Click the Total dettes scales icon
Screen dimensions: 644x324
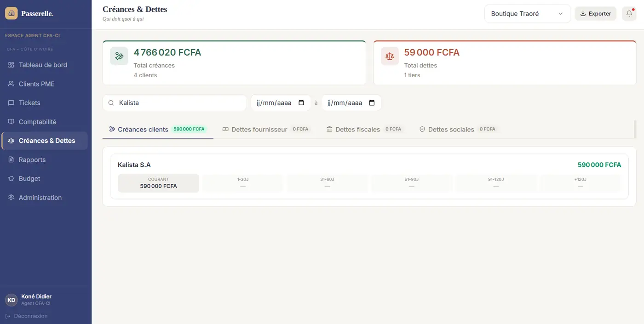pos(390,56)
